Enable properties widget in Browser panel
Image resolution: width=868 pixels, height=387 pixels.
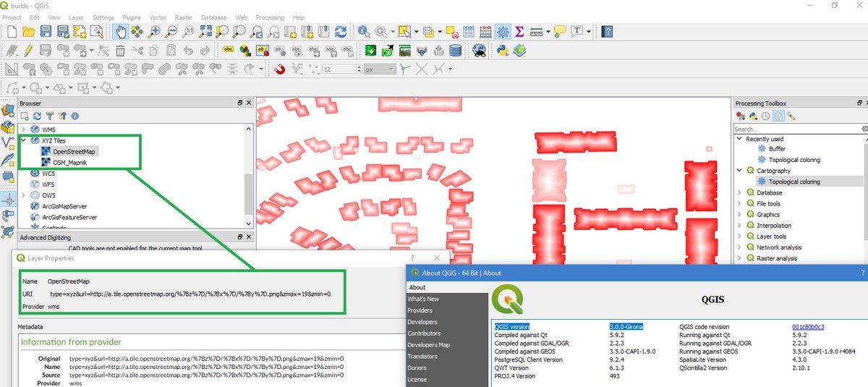(x=75, y=116)
